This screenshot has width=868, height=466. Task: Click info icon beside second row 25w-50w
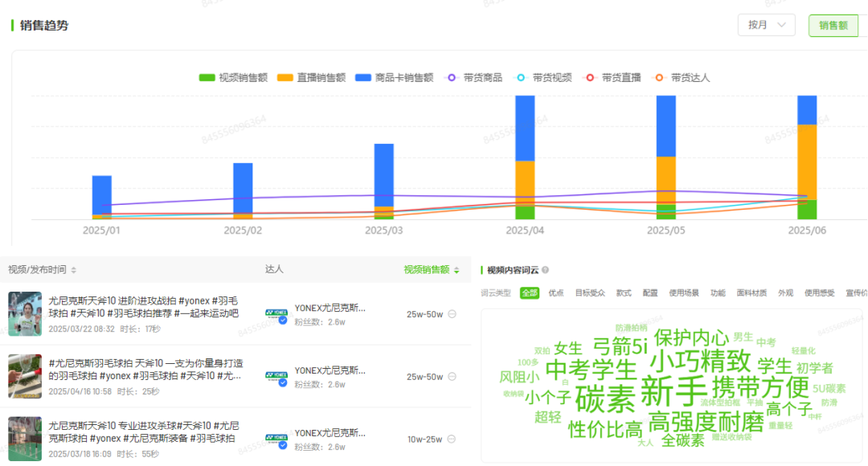tap(452, 376)
